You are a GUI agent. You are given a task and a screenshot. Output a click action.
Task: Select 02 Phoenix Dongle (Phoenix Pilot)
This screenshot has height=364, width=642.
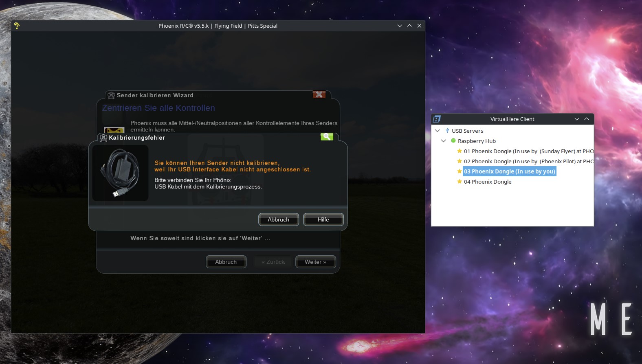529,161
